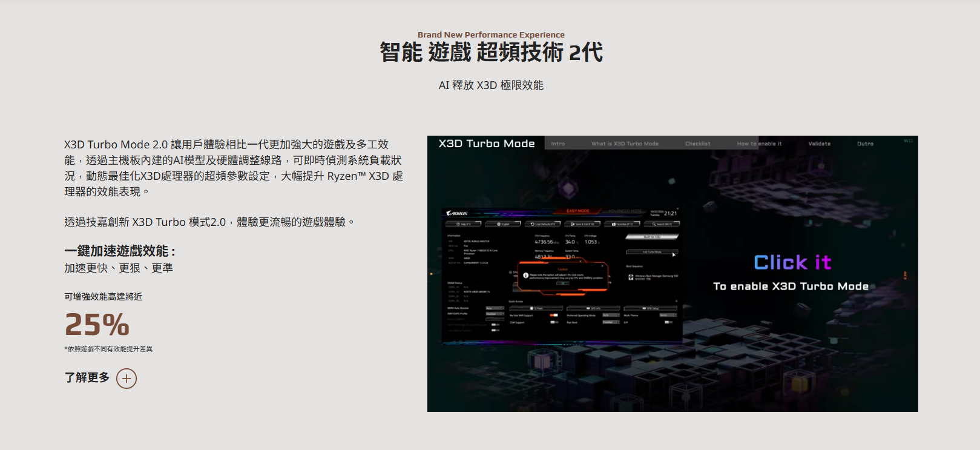Toggle Re-Size BAR Support switch
The image size is (980, 450).
[x=554, y=316]
